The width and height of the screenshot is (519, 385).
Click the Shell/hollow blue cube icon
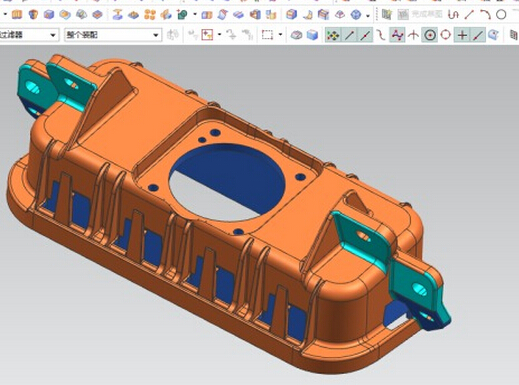click(x=49, y=15)
